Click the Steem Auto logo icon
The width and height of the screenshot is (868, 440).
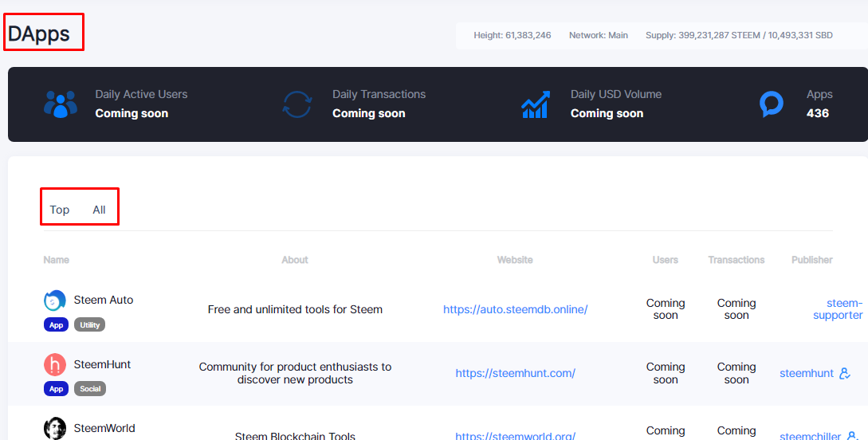point(55,301)
